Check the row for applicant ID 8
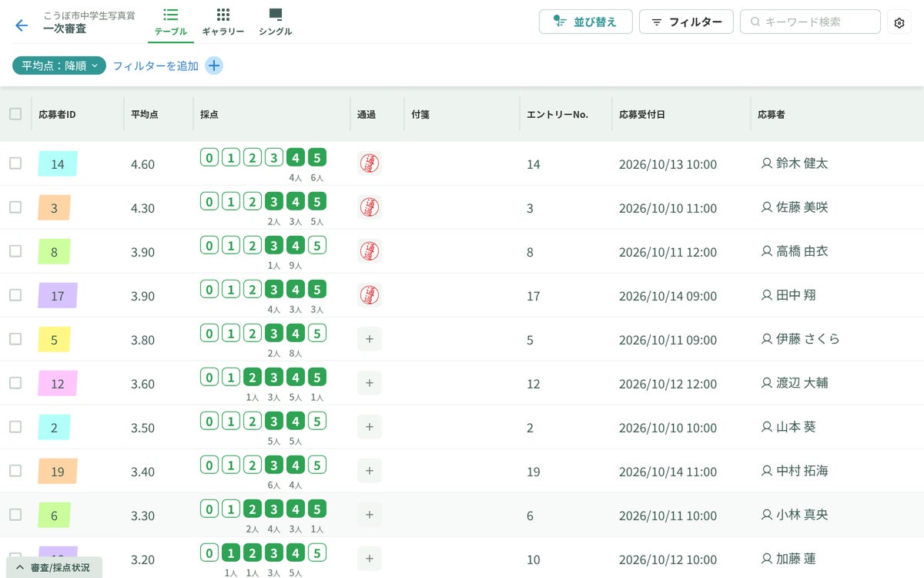The width and height of the screenshot is (924, 578). [x=15, y=251]
